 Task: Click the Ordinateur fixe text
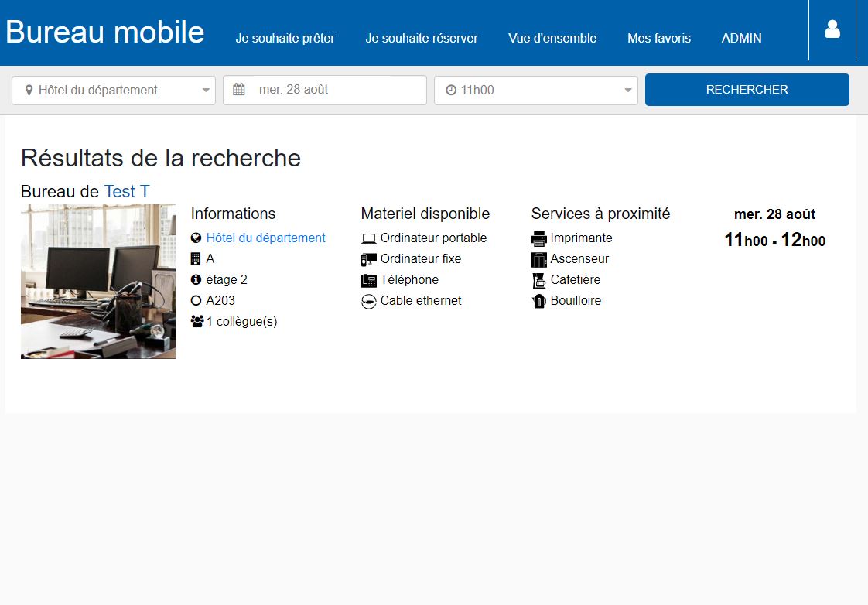click(421, 258)
